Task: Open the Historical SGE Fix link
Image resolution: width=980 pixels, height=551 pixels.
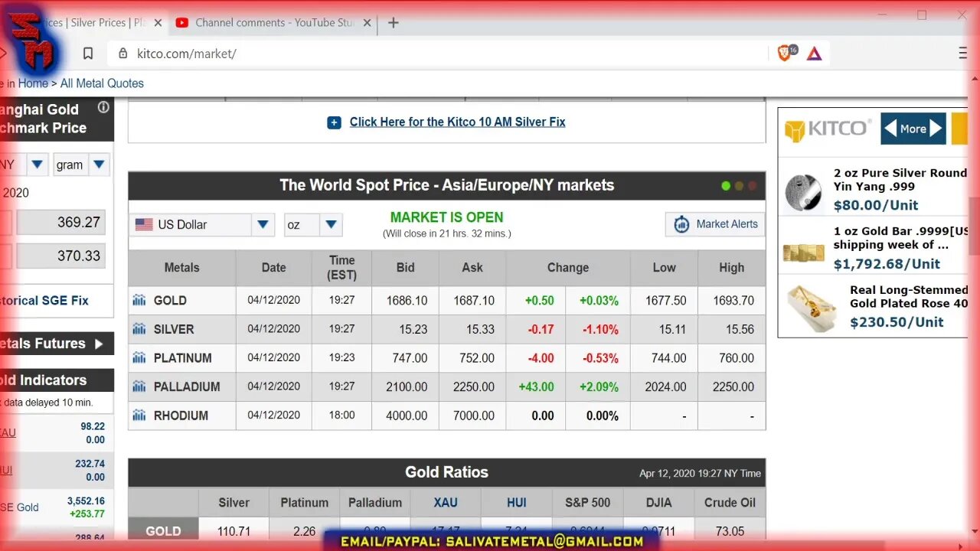Action: tap(44, 301)
